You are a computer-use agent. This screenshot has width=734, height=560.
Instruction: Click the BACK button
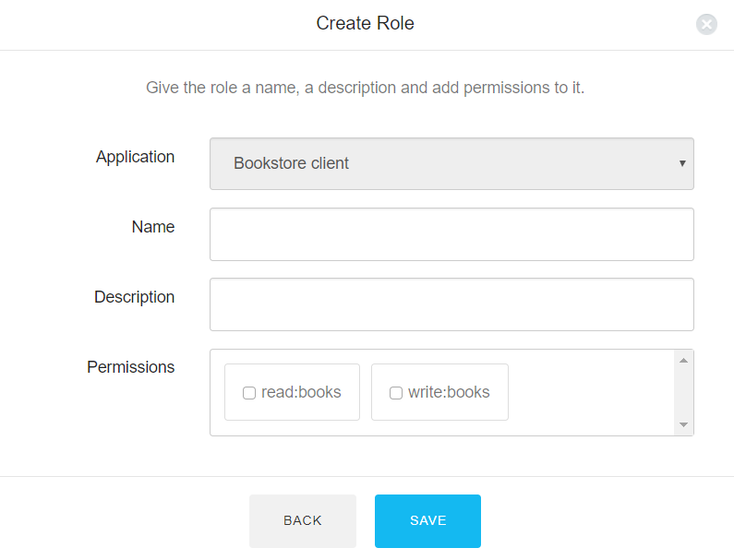(x=303, y=521)
